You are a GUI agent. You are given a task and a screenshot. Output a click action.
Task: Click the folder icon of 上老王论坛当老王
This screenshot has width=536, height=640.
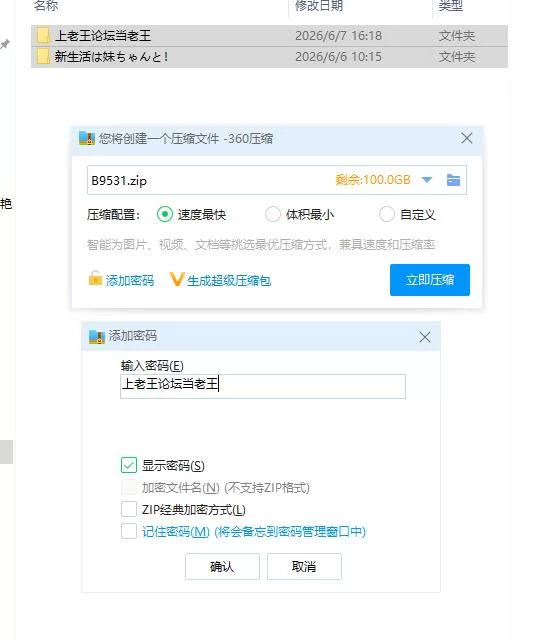click(x=43, y=36)
